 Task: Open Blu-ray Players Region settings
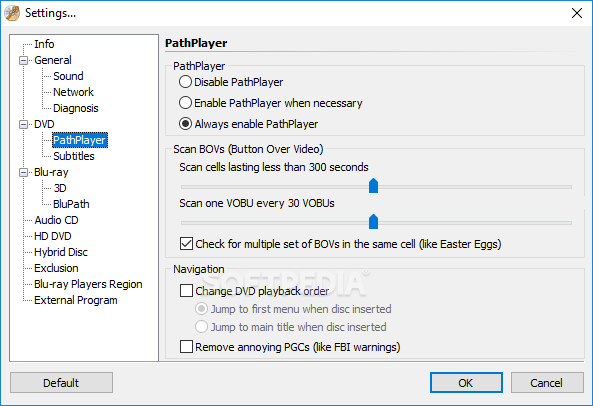(x=88, y=284)
